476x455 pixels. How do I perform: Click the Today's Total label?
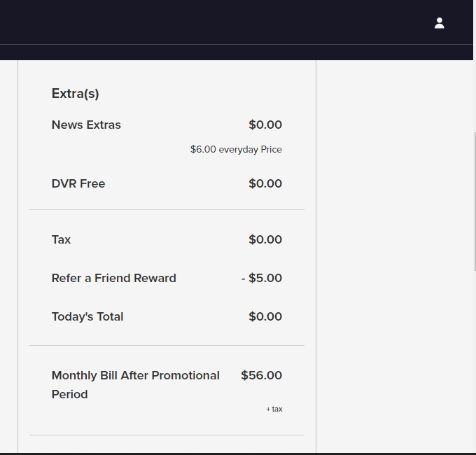click(87, 316)
